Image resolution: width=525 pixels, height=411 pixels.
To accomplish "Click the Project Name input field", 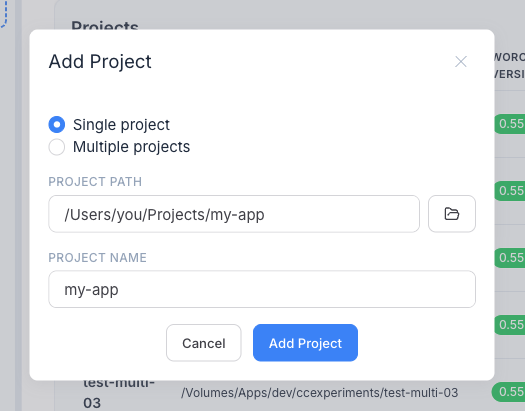I will pyautogui.click(x=262, y=289).
